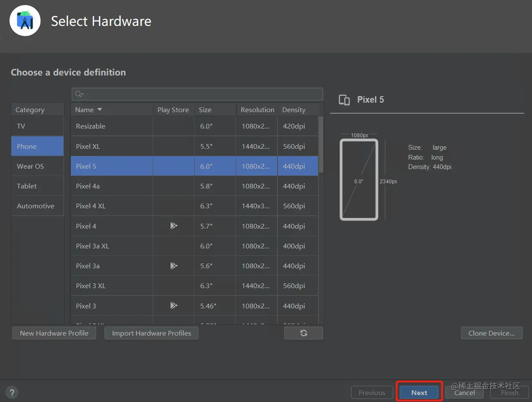The height and width of the screenshot is (402, 532).
Task: Click the Category header
Action: [38, 110]
